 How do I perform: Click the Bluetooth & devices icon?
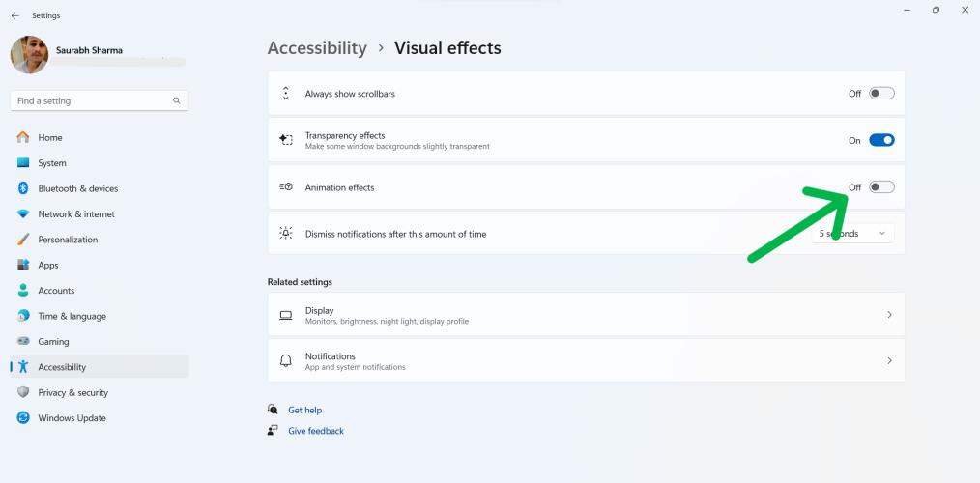point(23,188)
